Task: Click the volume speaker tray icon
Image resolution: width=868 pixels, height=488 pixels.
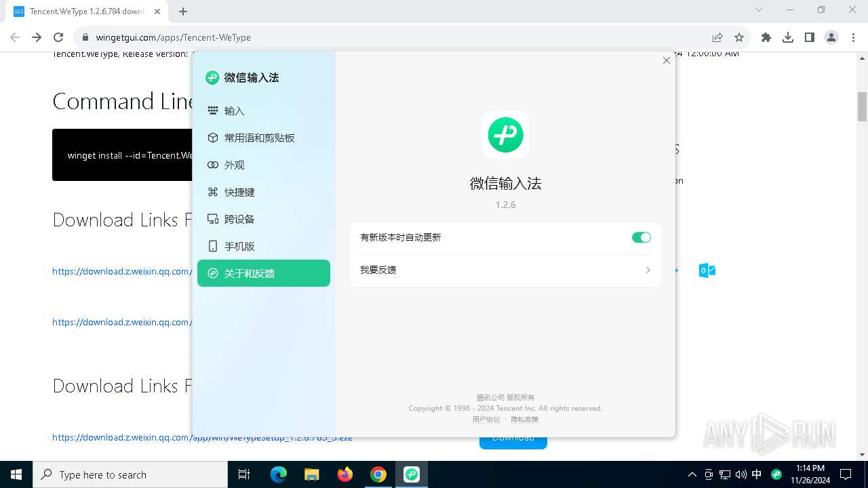Action: (741, 474)
